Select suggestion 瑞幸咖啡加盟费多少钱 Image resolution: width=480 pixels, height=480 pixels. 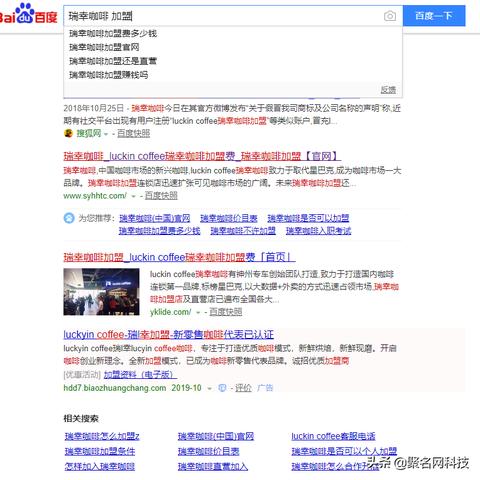click(113, 33)
